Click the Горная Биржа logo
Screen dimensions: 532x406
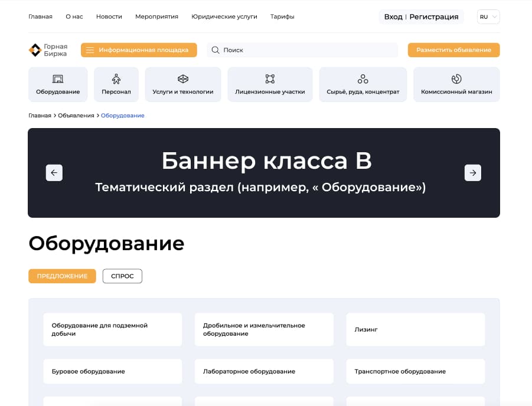[x=48, y=50]
